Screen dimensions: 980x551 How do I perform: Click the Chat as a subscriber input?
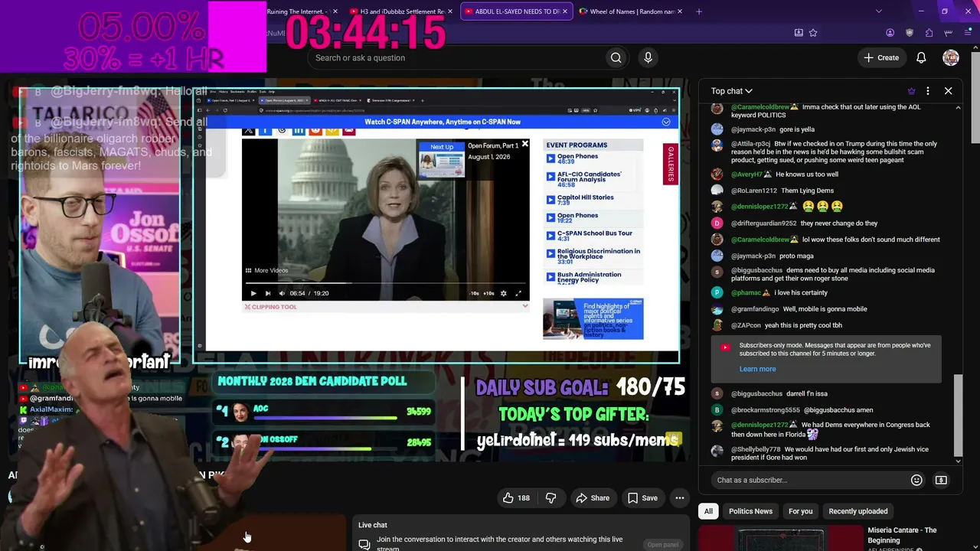[x=808, y=480]
